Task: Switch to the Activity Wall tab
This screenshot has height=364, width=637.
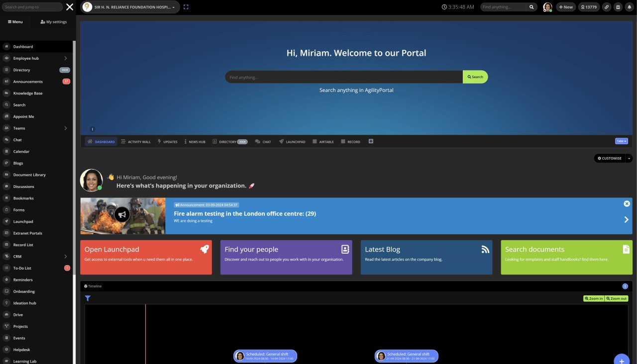Action: tap(135, 142)
